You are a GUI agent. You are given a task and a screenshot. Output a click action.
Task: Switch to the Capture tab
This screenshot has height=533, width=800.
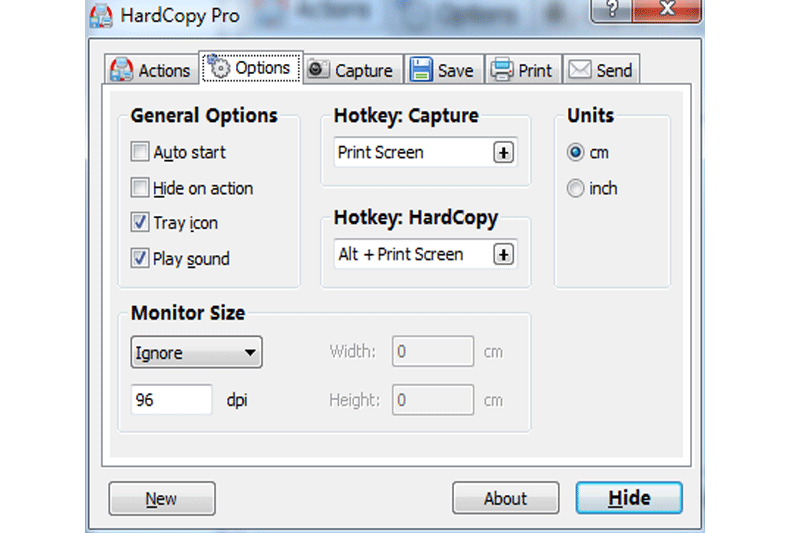[x=352, y=70]
